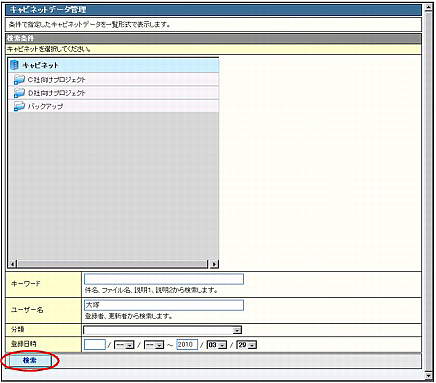Click the 分類 label
Image resolution: width=436 pixels, height=383 pixels.
(17, 330)
